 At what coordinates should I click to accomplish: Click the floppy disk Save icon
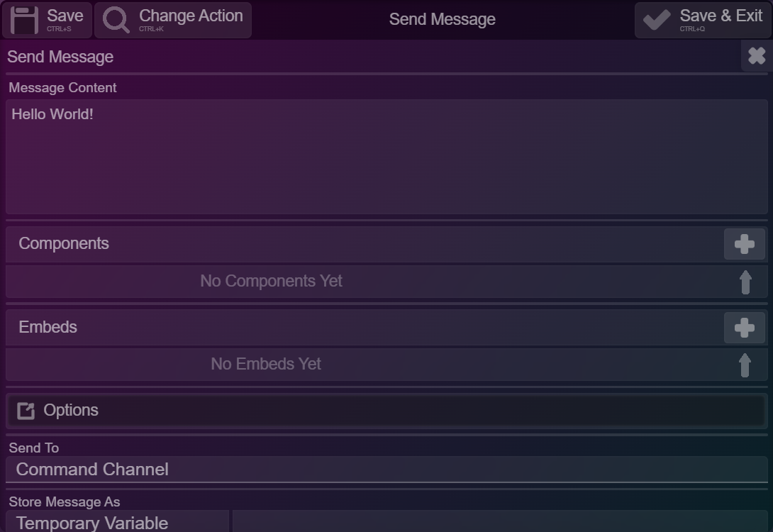coord(24,20)
